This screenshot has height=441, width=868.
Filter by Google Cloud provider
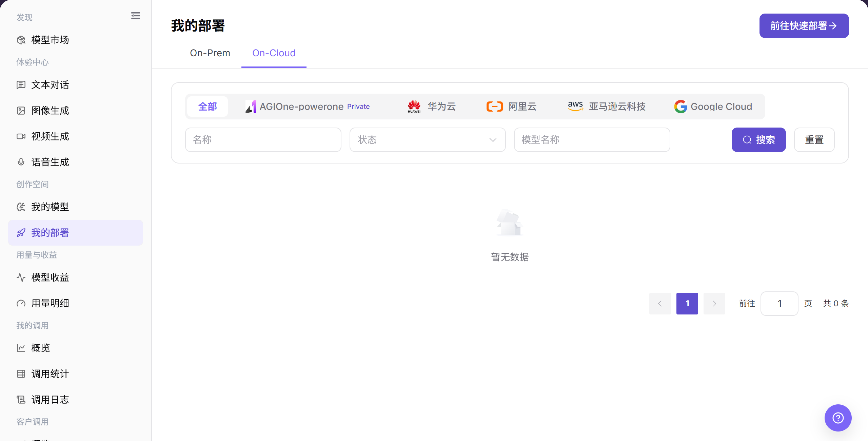click(713, 107)
